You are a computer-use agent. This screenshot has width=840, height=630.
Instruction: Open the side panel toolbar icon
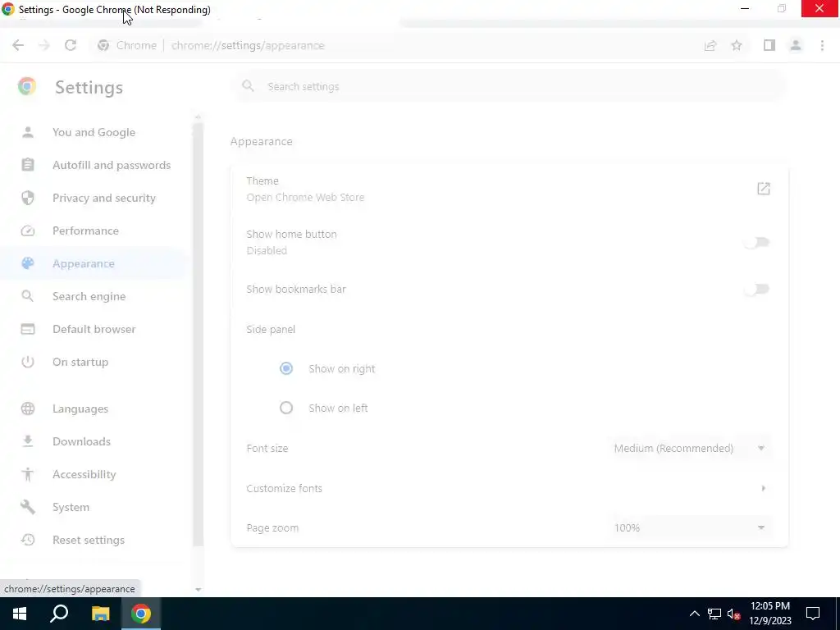point(769,46)
